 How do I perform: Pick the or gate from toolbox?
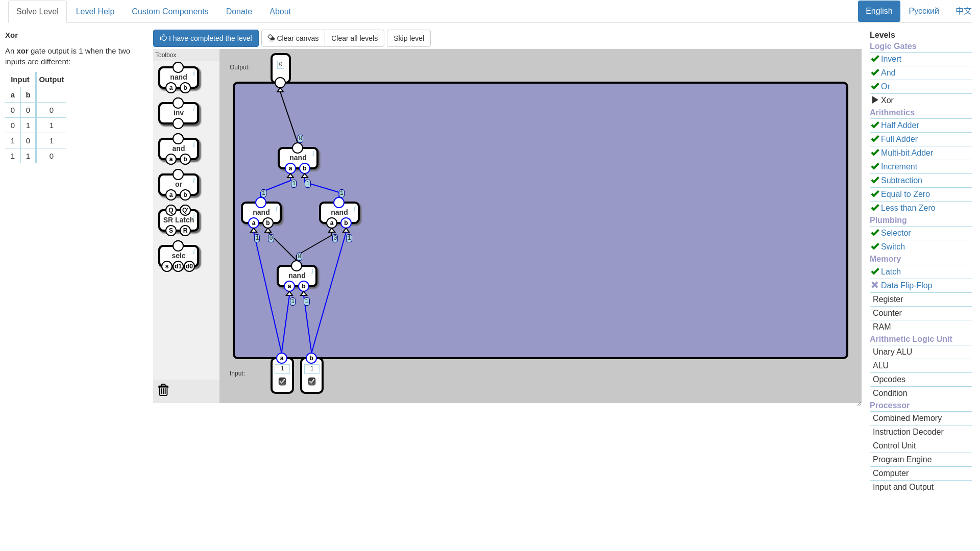178,184
